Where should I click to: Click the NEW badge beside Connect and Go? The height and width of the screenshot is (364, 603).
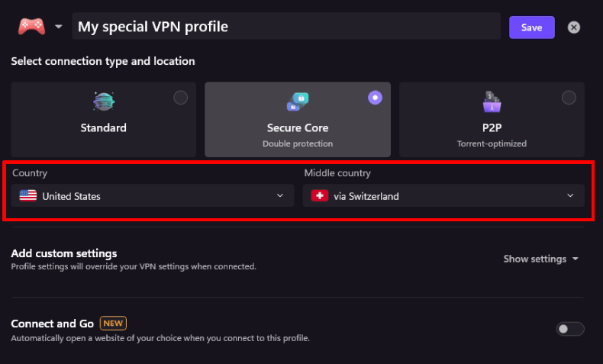[113, 324]
